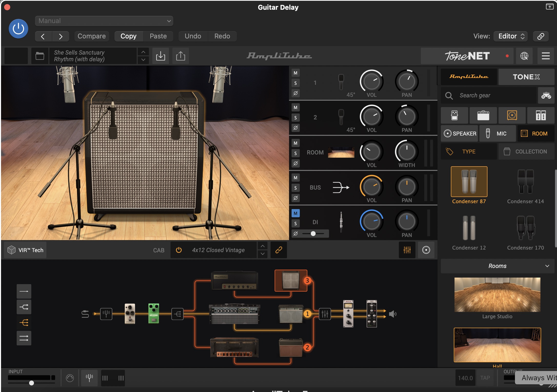Click the Copy button
The height and width of the screenshot is (392, 557).
[128, 36]
